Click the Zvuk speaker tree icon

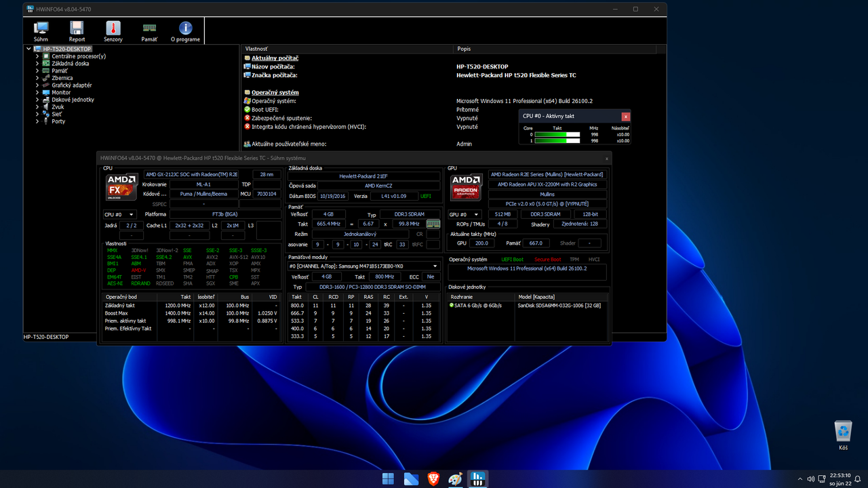tap(46, 107)
